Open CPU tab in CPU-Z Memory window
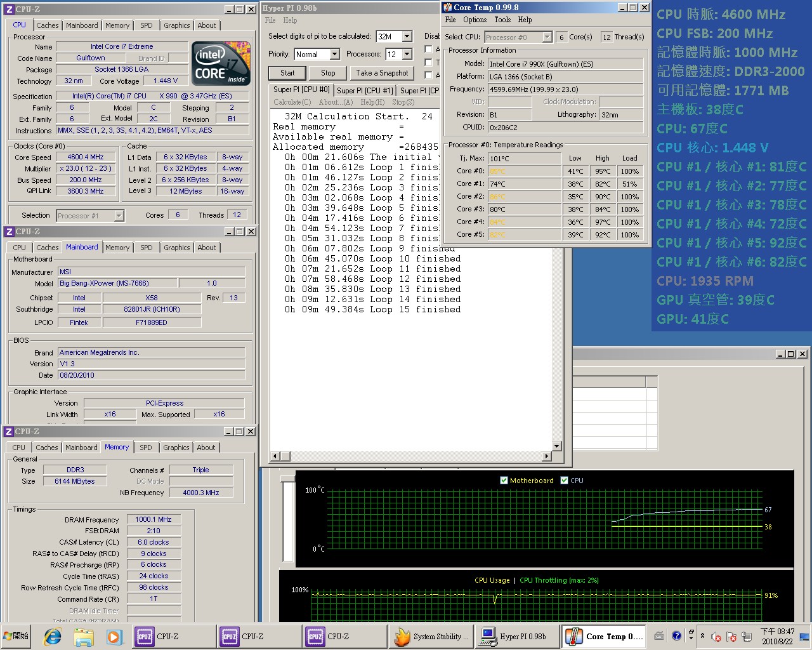The width and height of the screenshot is (812, 650). 19,448
